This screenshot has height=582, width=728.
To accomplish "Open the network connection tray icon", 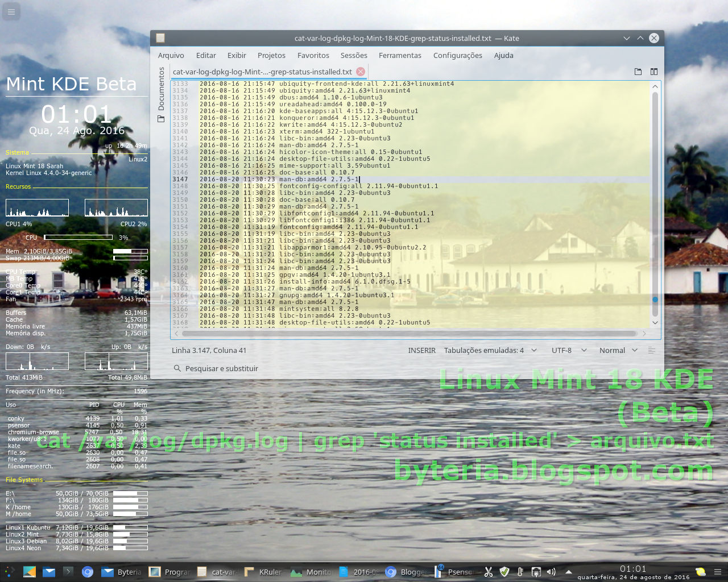I will tap(536, 572).
